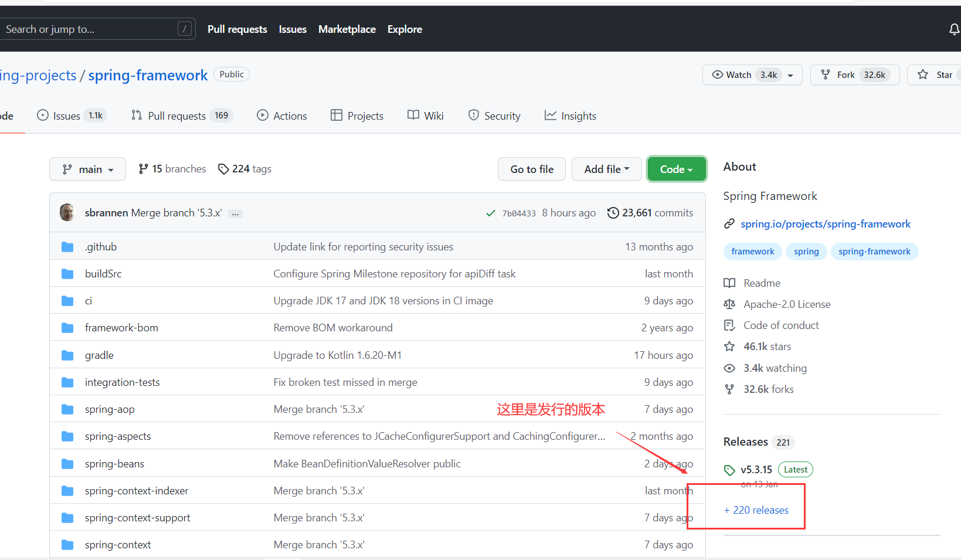Open the spring-framework repository link
The width and height of the screenshot is (961, 560).
pos(148,75)
